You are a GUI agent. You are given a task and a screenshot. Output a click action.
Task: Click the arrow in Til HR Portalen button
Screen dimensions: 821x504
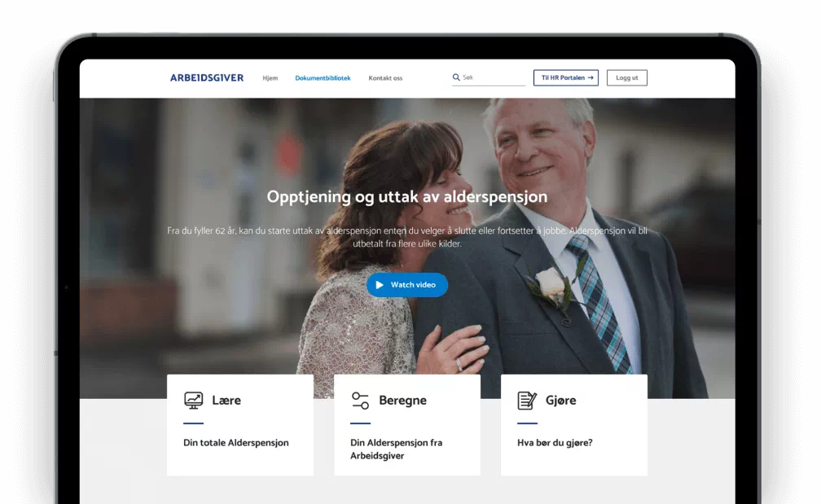click(x=591, y=77)
